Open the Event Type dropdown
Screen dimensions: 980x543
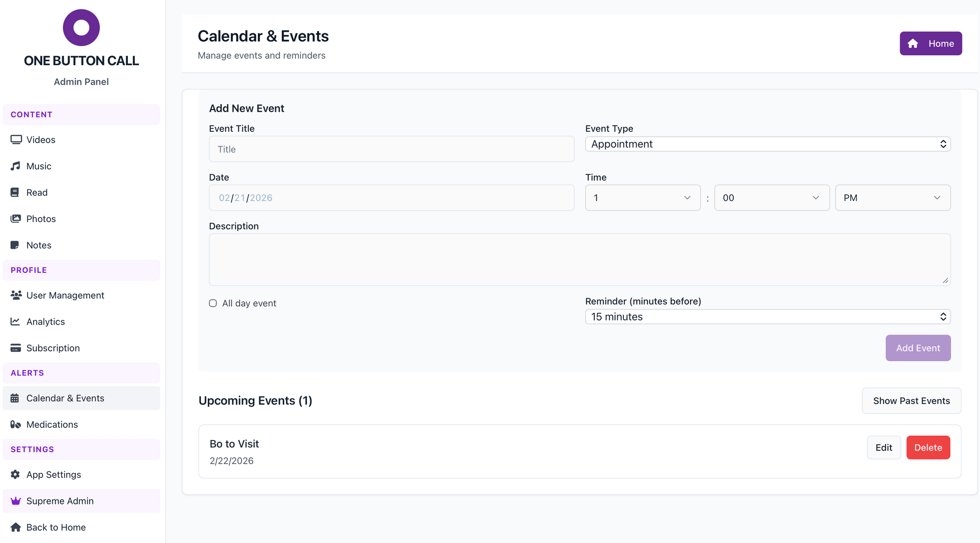click(767, 144)
